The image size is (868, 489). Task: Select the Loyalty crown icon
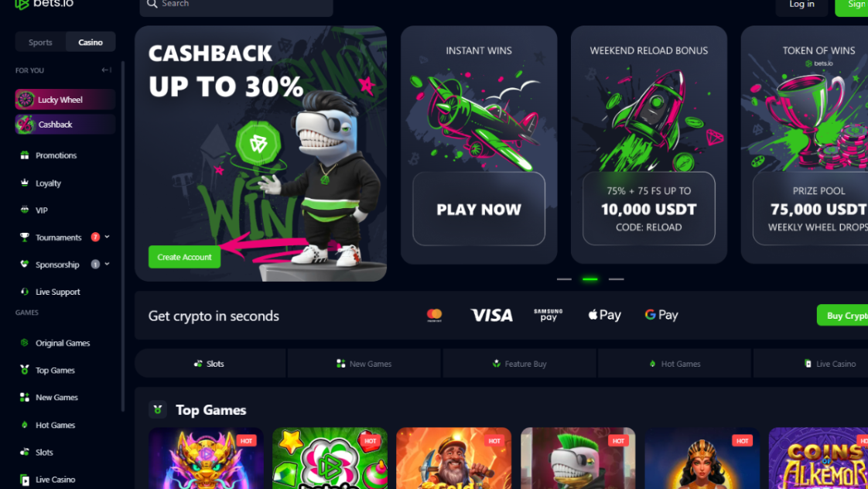[x=24, y=182]
